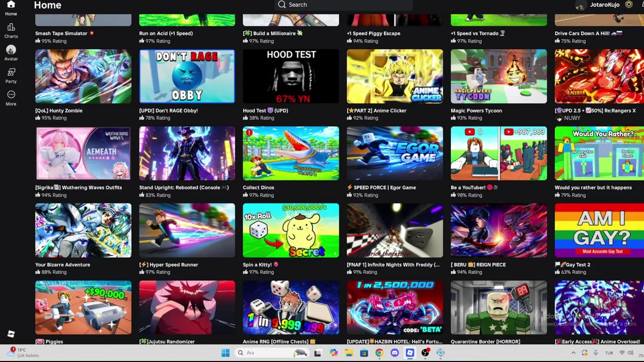Screen dimensions: 644x362
Task: Click the Copilot taskbar icon
Action: [x=334, y=353]
